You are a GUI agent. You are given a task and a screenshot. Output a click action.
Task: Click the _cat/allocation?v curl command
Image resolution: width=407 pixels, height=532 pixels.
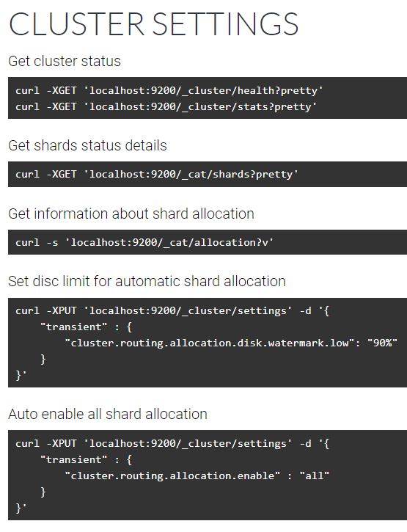coord(144,243)
